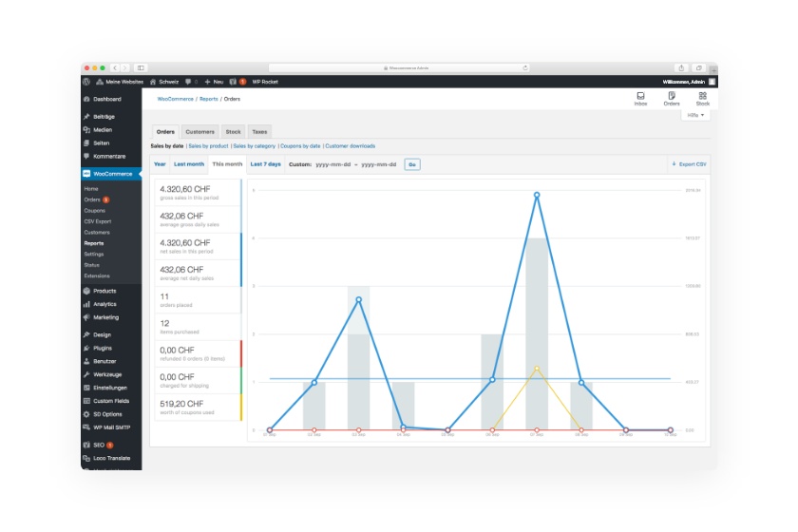The width and height of the screenshot is (798, 532).
Task: Click the comments bubble in admin bar
Action: (x=191, y=82)
